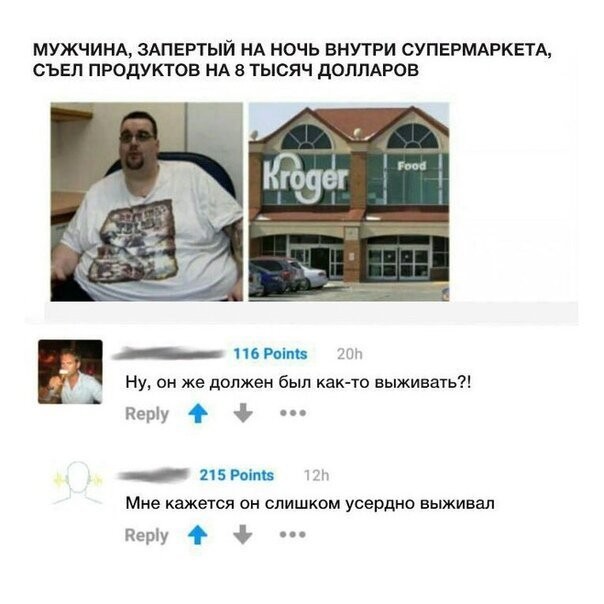
Task: Open the Kroger store building photo
Action: [349, 202]
